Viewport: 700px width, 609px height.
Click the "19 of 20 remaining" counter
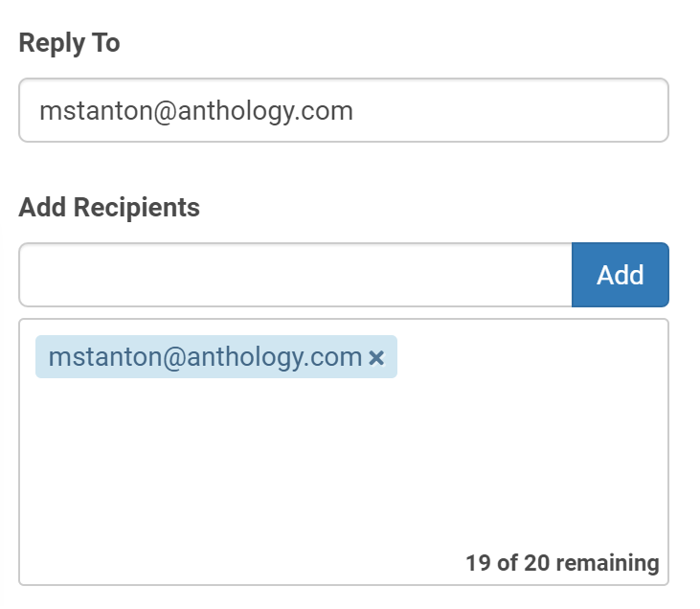pyautogui.click(x=562, y=563)
